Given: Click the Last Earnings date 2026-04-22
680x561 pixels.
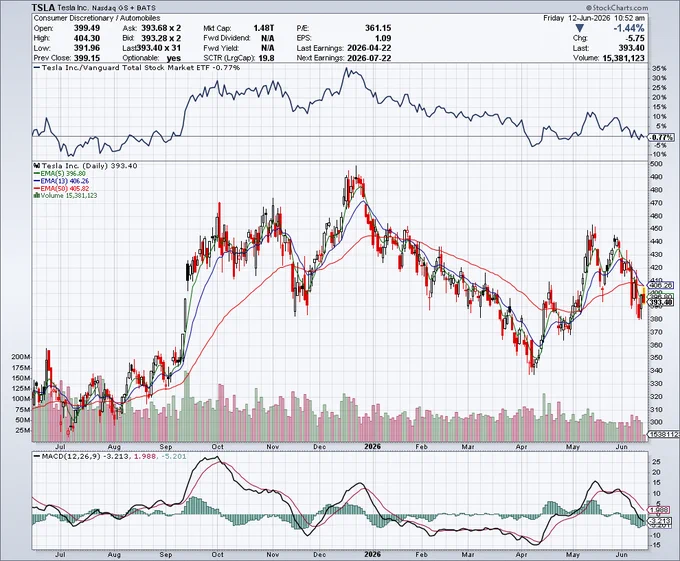Looking at the screenshot, I should click(x=369, y=48).
